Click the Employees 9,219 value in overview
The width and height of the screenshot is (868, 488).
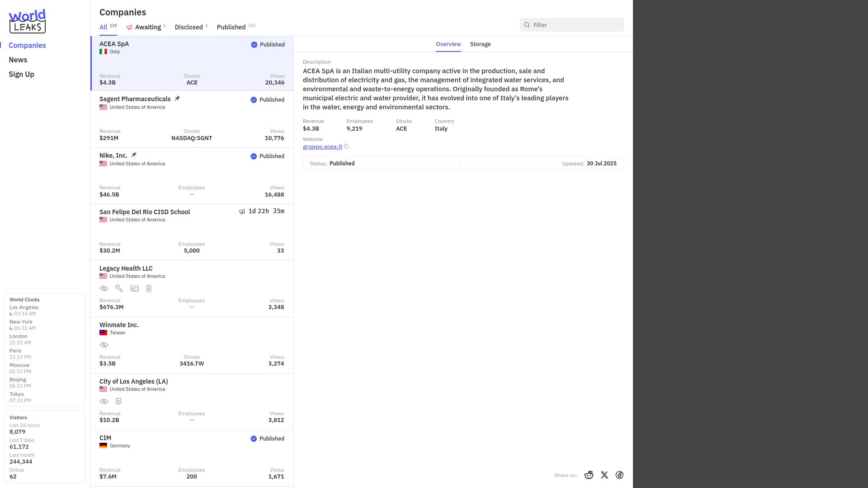tap(354, 129)
